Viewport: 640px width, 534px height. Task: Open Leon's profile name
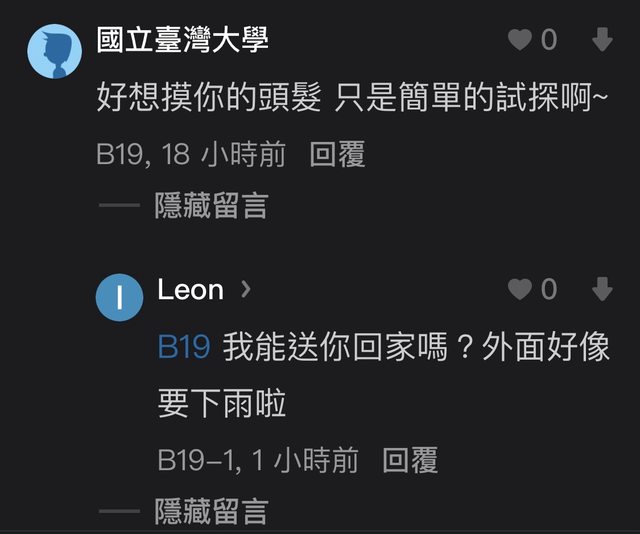pos(190,290)
